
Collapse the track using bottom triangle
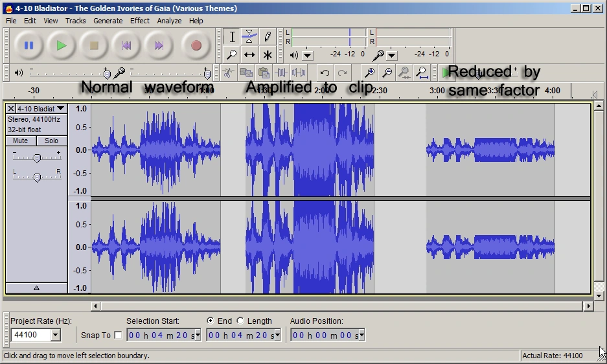[x=36, y=288]
